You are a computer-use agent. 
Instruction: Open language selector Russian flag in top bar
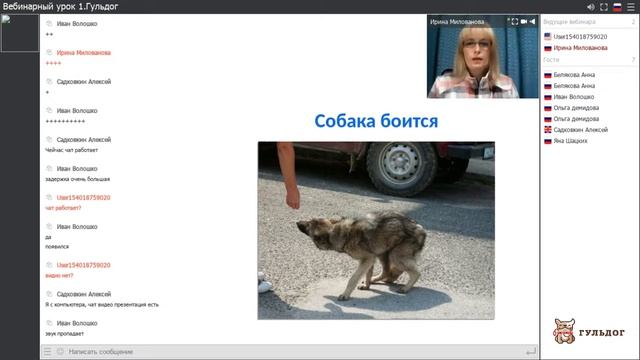[618, 7]
